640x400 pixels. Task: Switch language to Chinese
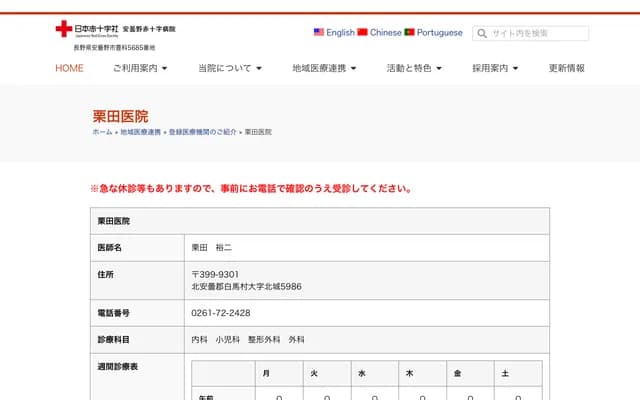click(386, 32)
